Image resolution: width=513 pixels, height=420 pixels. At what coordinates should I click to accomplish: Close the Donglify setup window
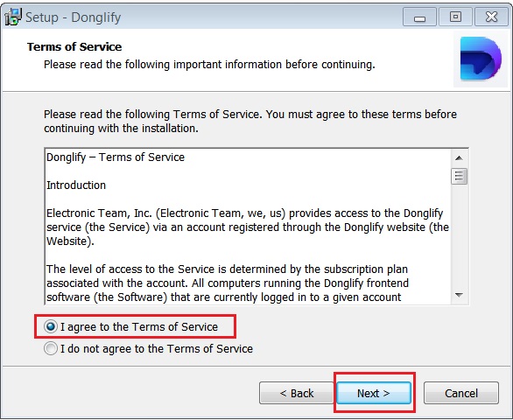tap(491, 17)
